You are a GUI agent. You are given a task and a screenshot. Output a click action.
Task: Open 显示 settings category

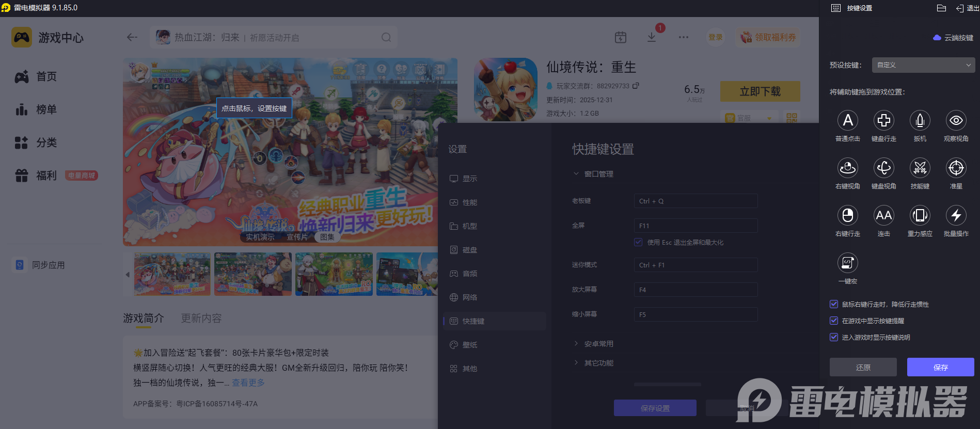click(x=495, y=179)
